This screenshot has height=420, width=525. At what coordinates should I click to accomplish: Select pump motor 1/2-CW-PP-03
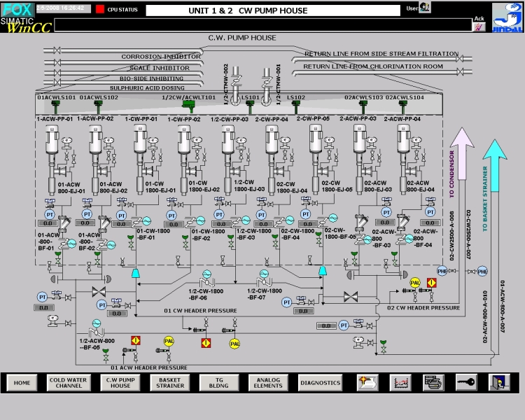228,140
